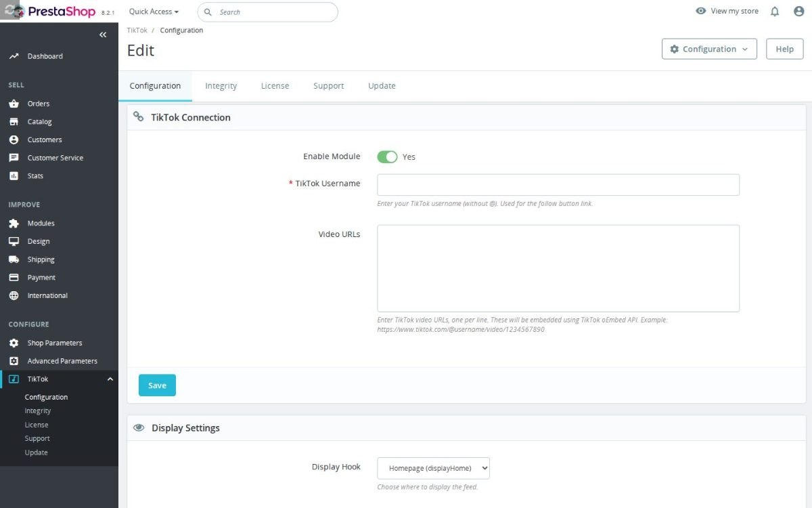Click the Orders basket icon
Image resolution: width=812 pixels, height=508 pixels.
pyautogui.click(x=14, y=104)
